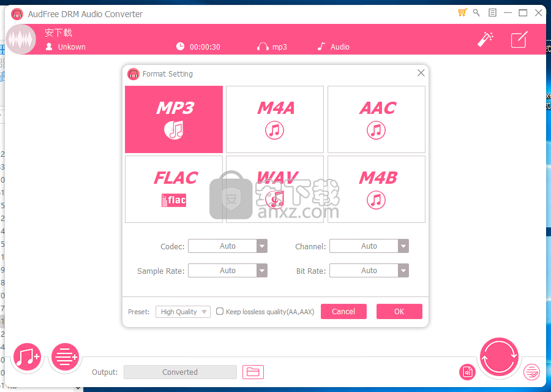Click the add music files icon
This screenshot has height=392, width=551.
click(x=27, y=357)
